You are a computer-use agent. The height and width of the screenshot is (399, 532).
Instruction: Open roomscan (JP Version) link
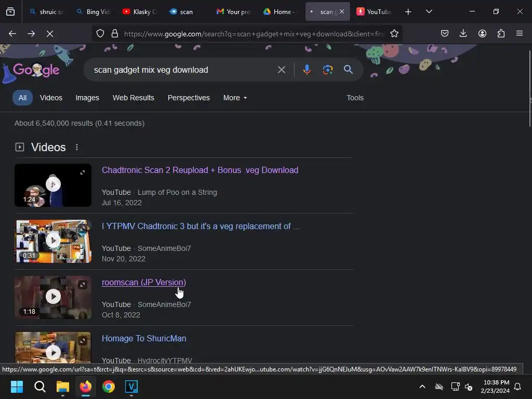click(x=144, y=282)
